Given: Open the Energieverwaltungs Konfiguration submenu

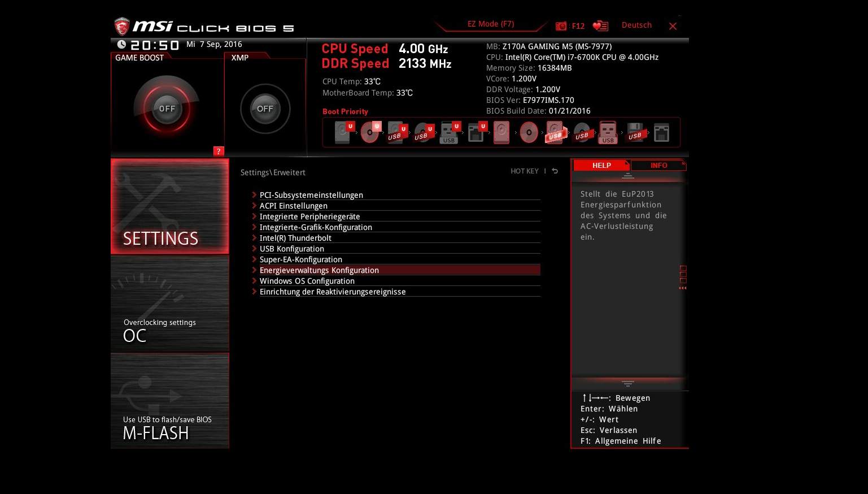Looking at the screenshot, I should point(319,270).
